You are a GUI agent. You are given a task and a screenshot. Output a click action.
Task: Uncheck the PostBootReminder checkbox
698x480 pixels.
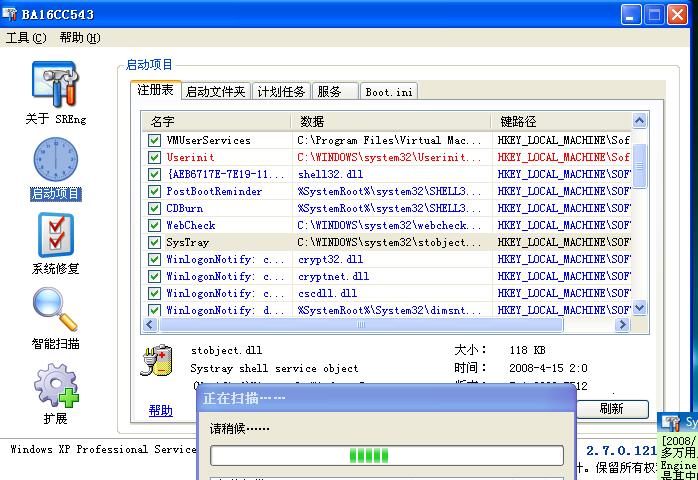(x=154, y=191)
